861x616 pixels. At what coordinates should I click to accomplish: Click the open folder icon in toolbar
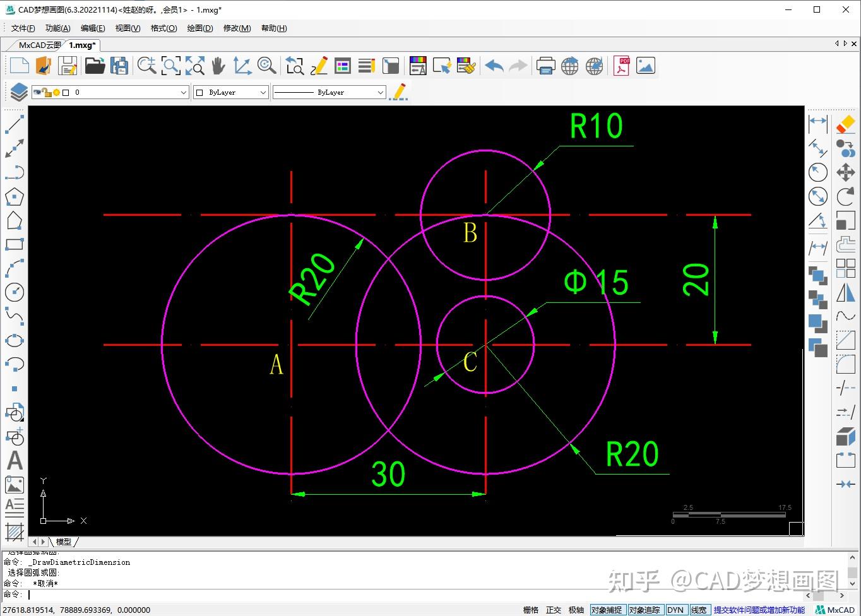pyautogui.click(x=95, y=66)
